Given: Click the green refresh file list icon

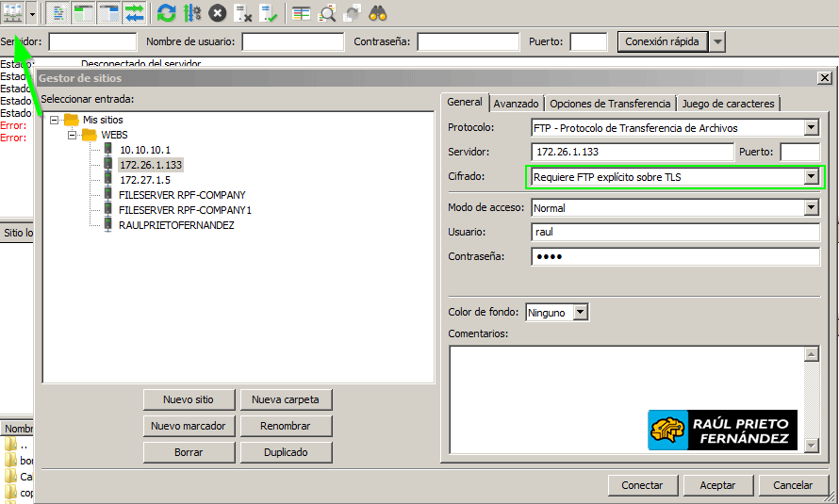Looking at the screenshot, I should [x=167, y=13].
